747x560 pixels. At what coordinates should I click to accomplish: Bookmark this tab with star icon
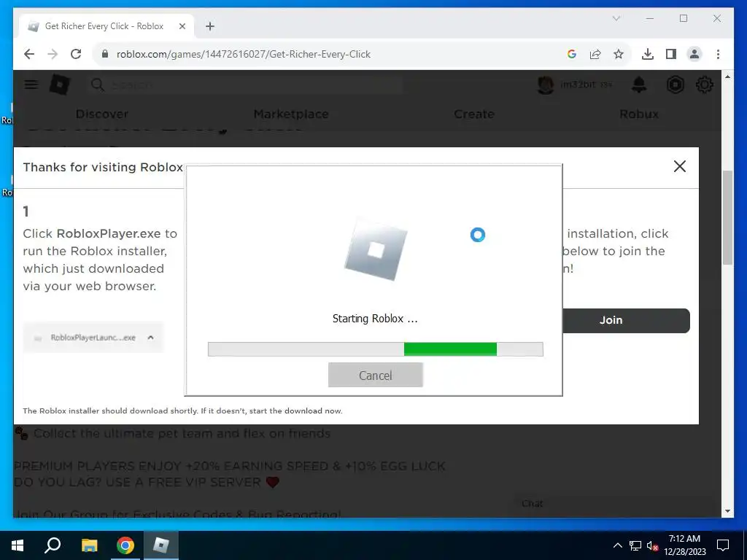tap(619, 54)
